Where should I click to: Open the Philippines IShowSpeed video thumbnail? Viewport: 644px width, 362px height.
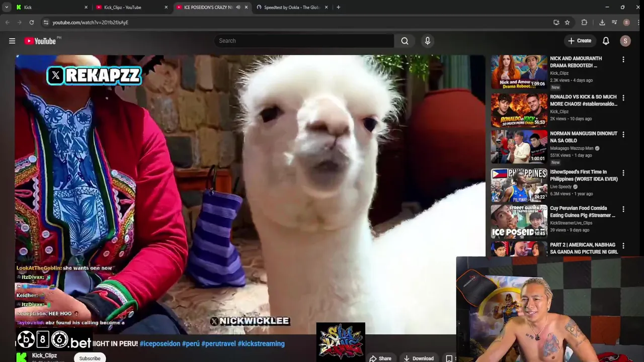[x=519, y=185]
